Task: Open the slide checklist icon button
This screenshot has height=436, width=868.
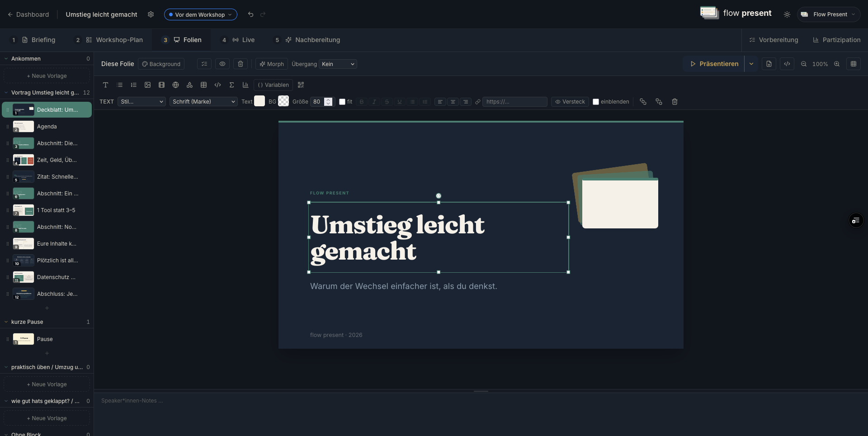Action: click(x=204, y=64)
